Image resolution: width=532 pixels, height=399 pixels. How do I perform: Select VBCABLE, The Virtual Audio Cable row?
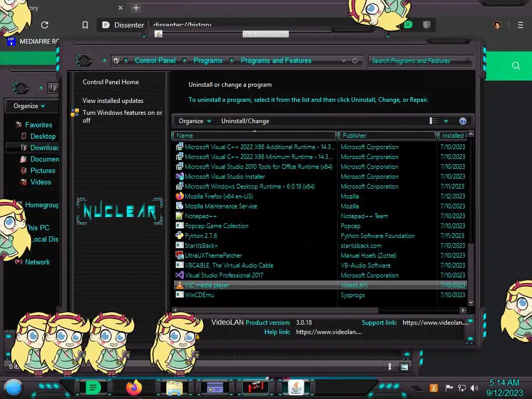320,265
